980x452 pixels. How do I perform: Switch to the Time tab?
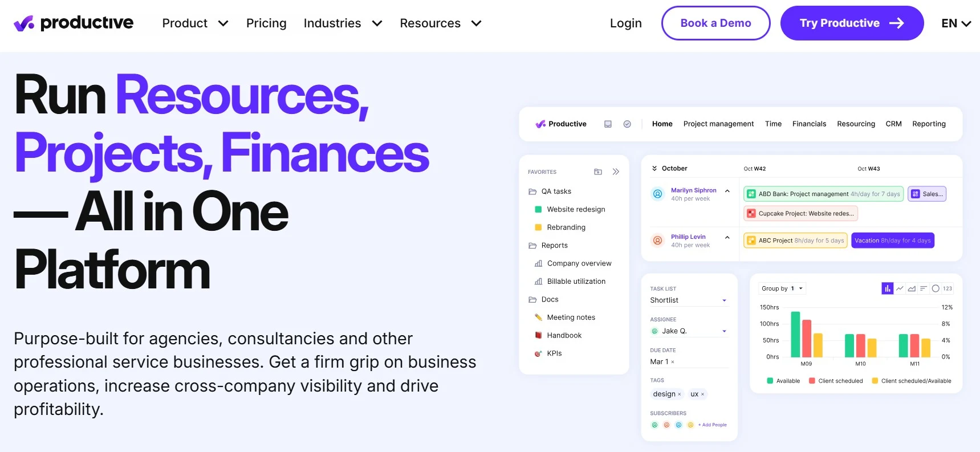(x=773, y=124)
